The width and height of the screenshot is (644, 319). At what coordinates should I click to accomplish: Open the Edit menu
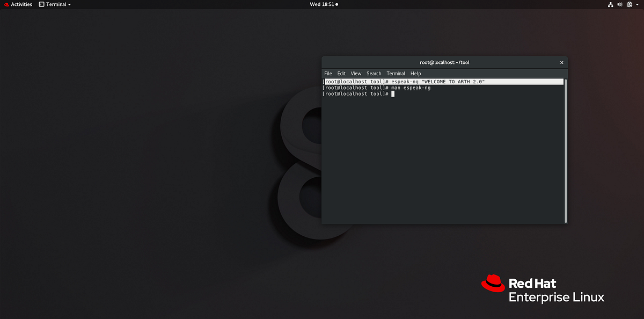coord(341,73)
